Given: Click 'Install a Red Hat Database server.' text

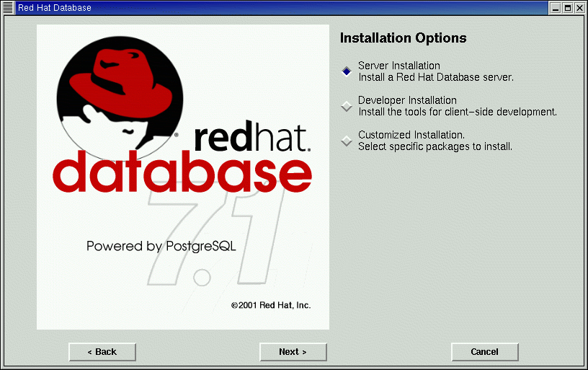Looking at the screenshot, I should point(436,77).
